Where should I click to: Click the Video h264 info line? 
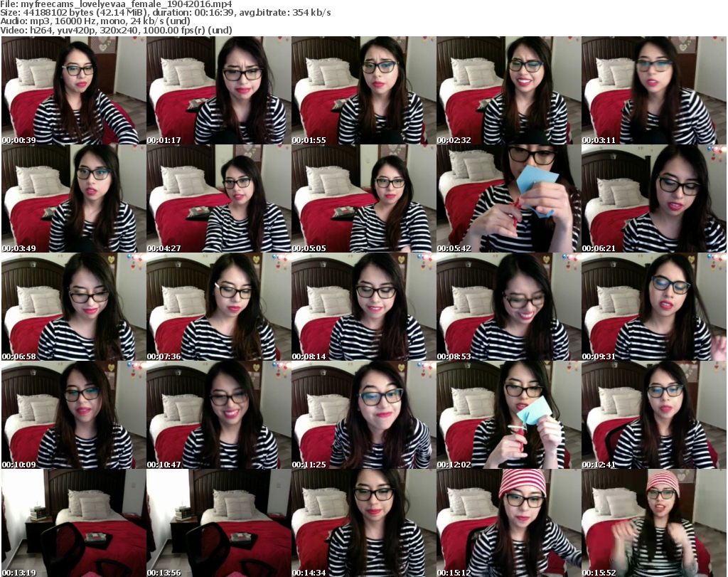click(x=116, y=31)
